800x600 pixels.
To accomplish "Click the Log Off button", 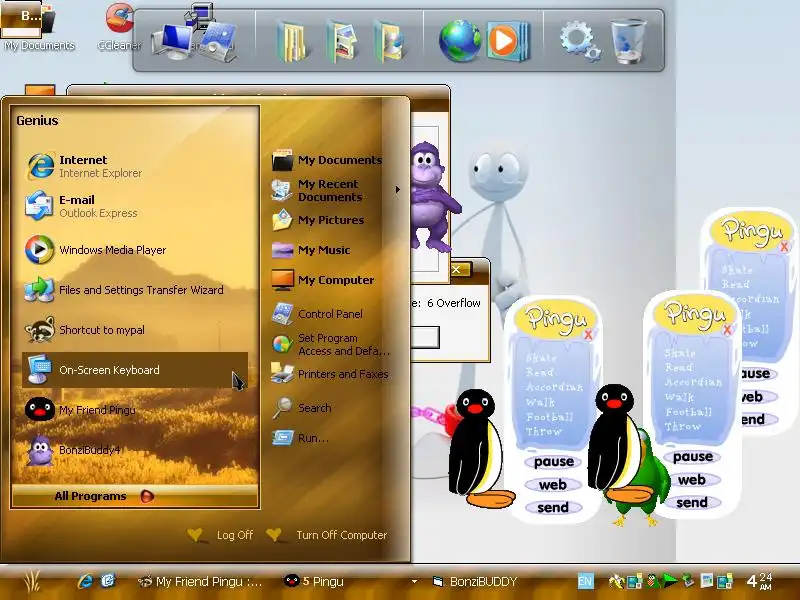I will [220, 535].
